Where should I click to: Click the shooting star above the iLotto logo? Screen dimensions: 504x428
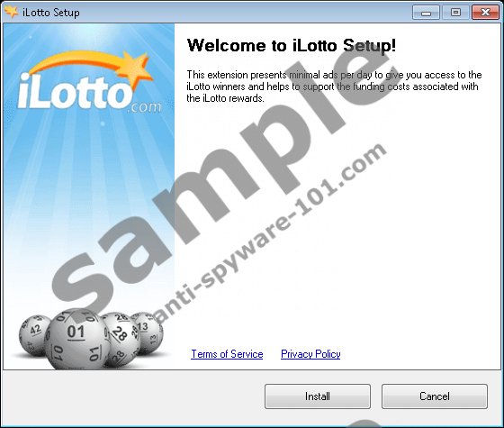[94, 66]
